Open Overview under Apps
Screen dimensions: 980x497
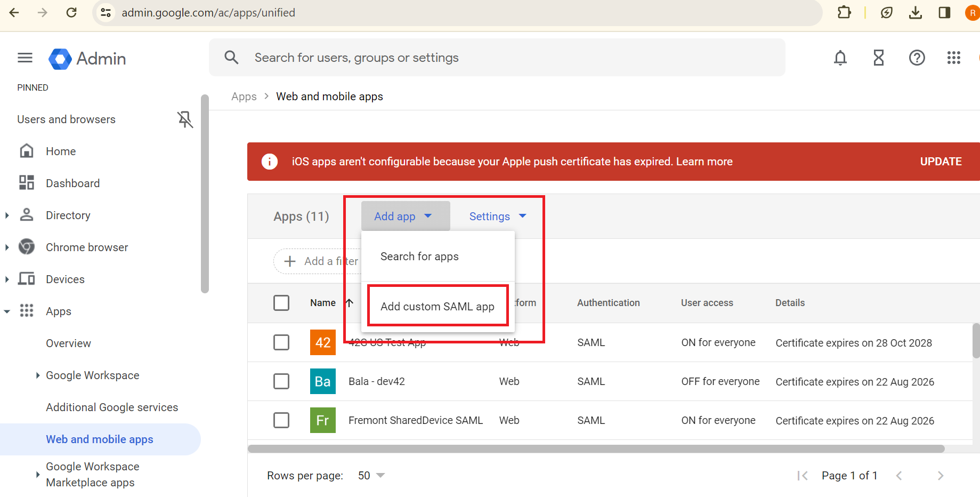point(68,343)
